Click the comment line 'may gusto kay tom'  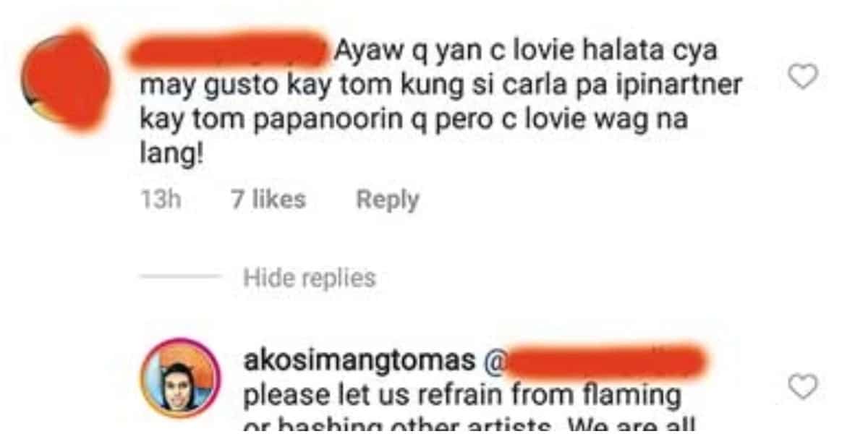pyautogui.click(x=441, y=86)
